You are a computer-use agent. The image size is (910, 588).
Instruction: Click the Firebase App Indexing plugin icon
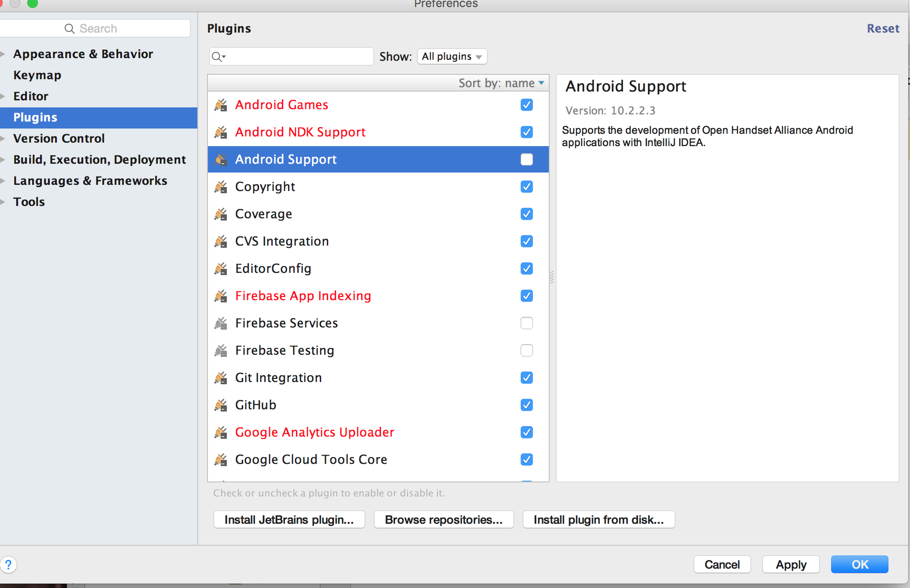221,296
